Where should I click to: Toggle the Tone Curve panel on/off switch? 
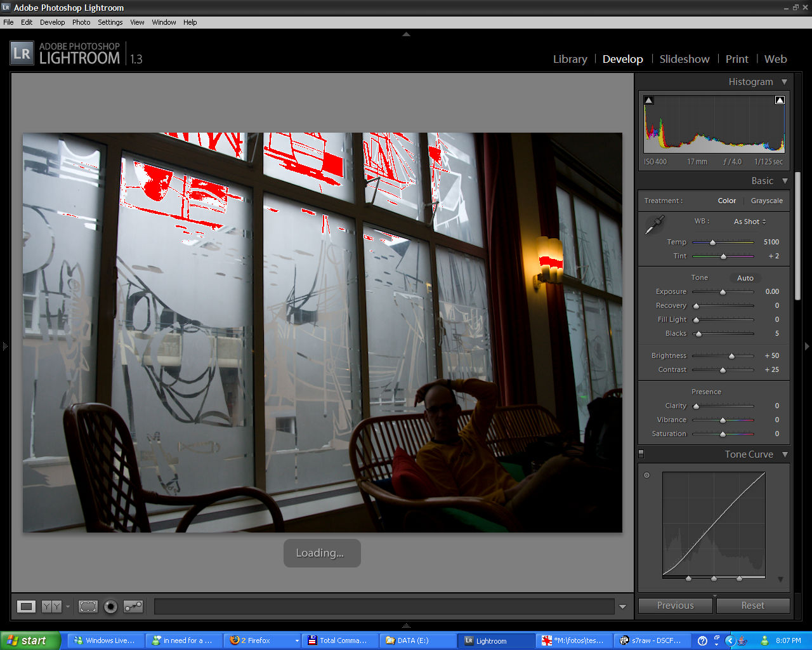pos(641,454)
